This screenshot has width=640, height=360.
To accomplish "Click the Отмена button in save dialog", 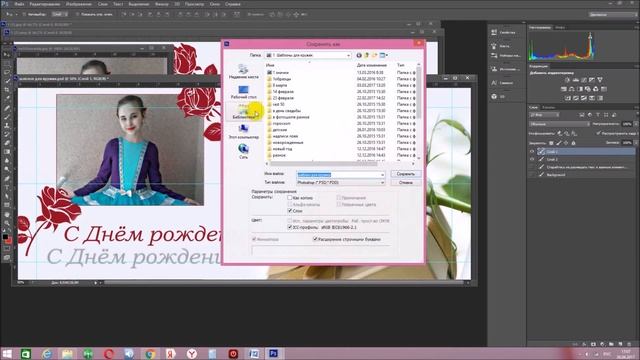I will (x=405, y=182).
